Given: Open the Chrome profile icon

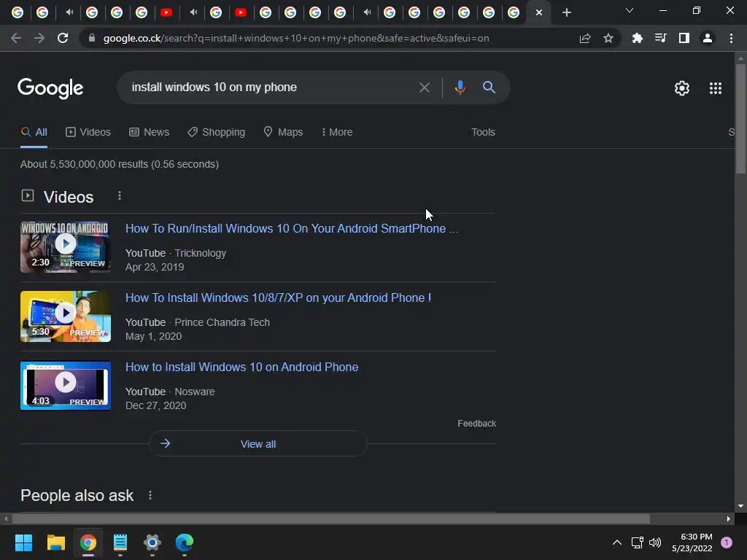Looking at the screenshot, I should coord(708,38).
